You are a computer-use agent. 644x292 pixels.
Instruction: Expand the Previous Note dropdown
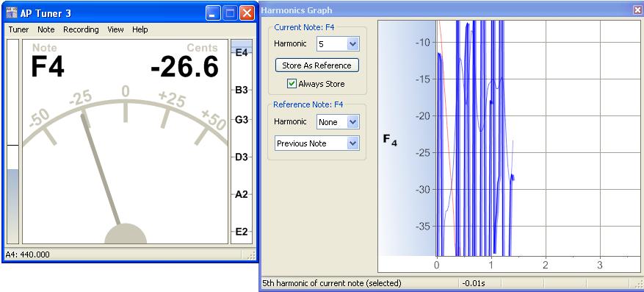click(352, 143)
